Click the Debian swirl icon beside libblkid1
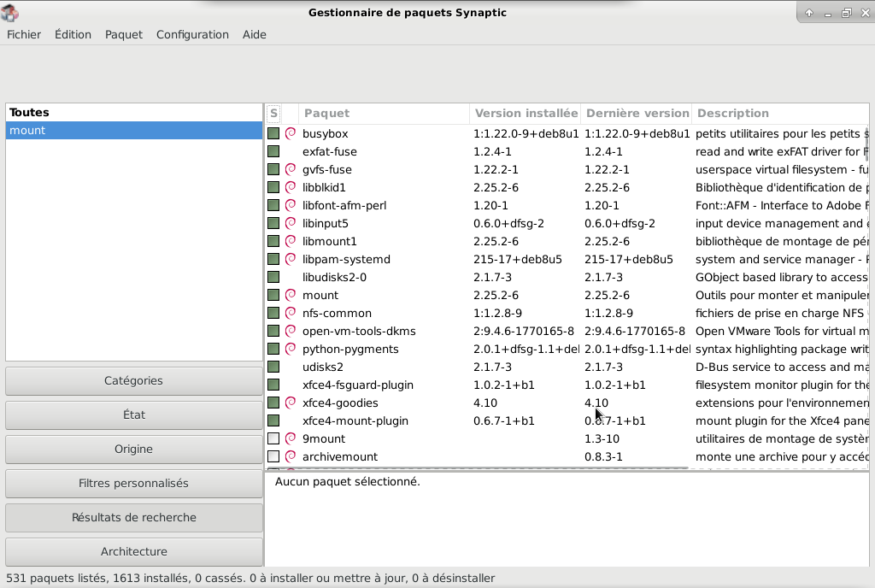875x588 pixels. tap(291, 187)
